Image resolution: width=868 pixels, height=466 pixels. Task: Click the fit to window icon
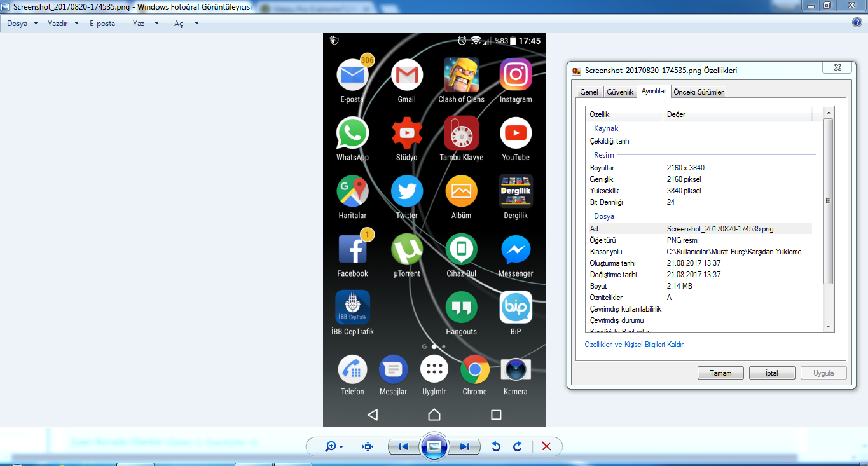pos(368,446)
